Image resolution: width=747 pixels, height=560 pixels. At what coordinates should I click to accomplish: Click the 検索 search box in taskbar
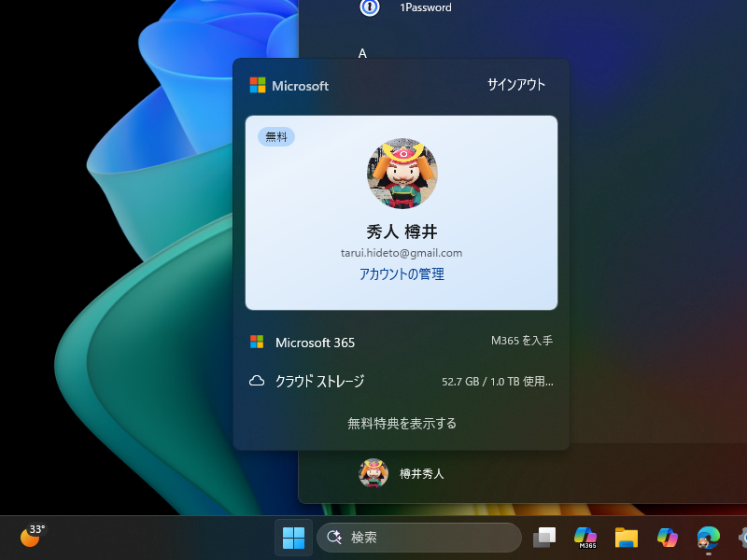point(418,538)
